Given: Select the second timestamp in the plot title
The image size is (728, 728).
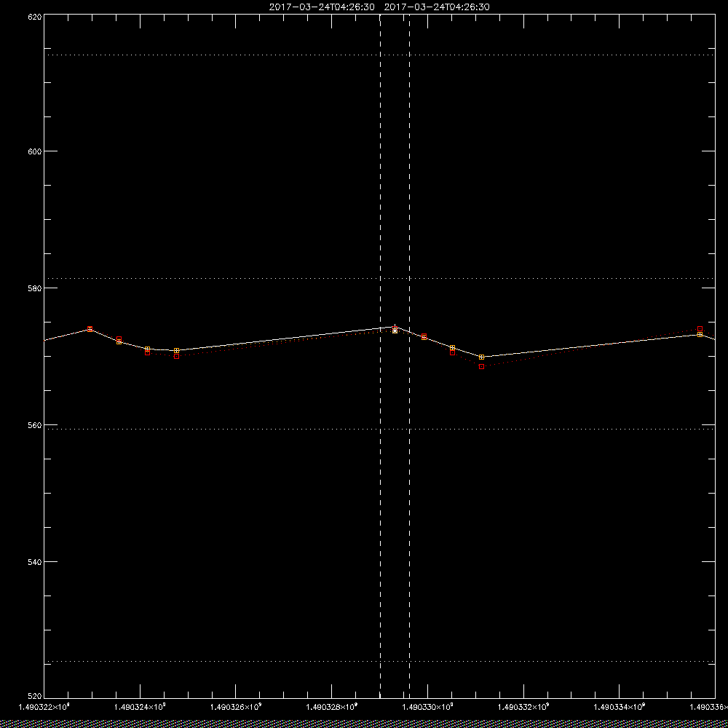Looking at the screenshot, I should (437, 7).
